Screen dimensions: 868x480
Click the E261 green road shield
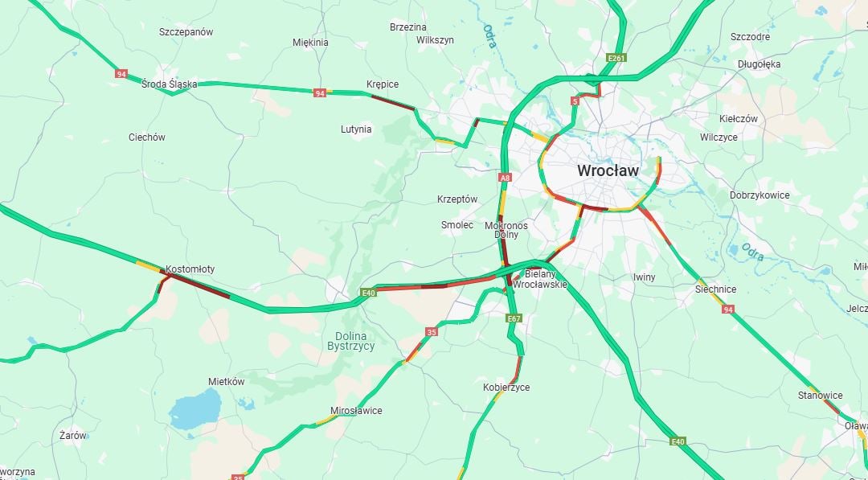coord(616,58)
